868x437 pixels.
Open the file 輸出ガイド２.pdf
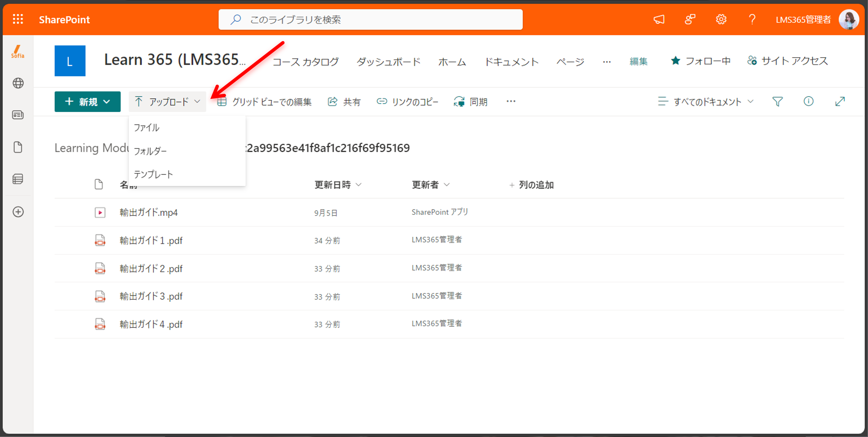point(151,268)
